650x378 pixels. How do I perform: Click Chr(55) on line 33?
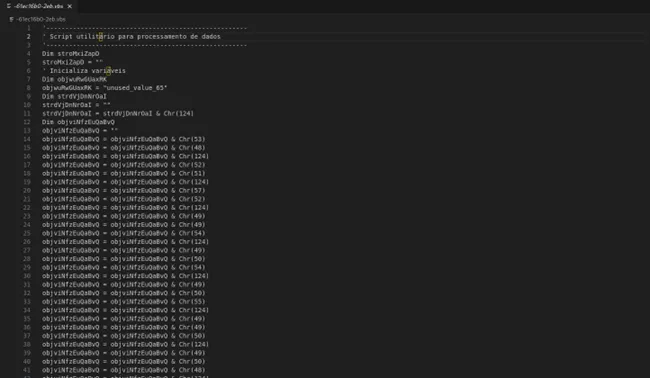click(x=192, y=302)
